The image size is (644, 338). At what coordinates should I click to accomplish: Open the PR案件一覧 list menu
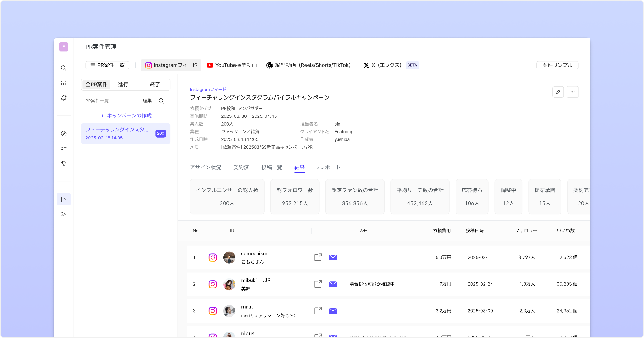(x=107, y=65)
